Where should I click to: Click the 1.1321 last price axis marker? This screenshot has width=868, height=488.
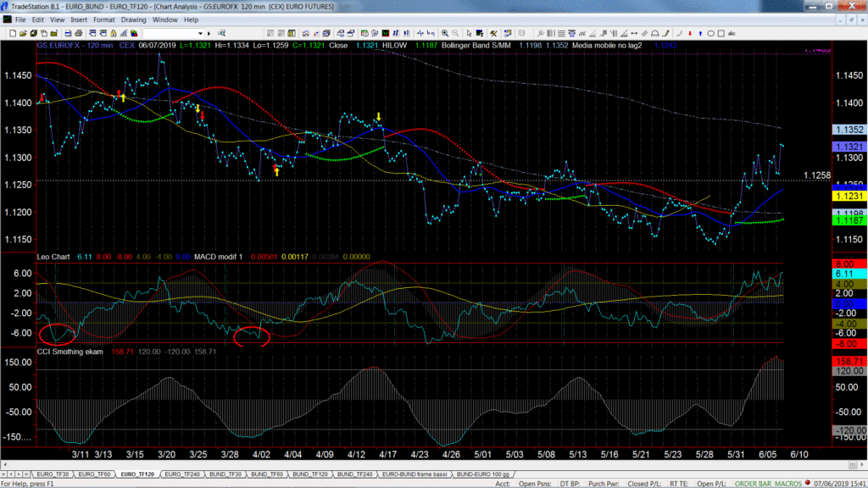[849, 147]
